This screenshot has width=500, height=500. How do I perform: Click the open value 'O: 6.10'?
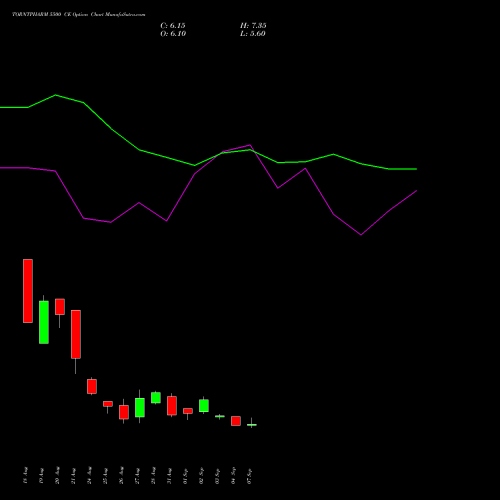pos(173,34)
